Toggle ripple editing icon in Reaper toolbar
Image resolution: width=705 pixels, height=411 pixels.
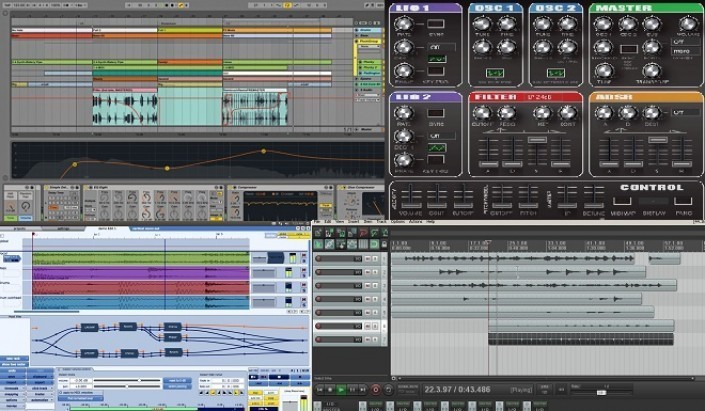tap(341, 244)
